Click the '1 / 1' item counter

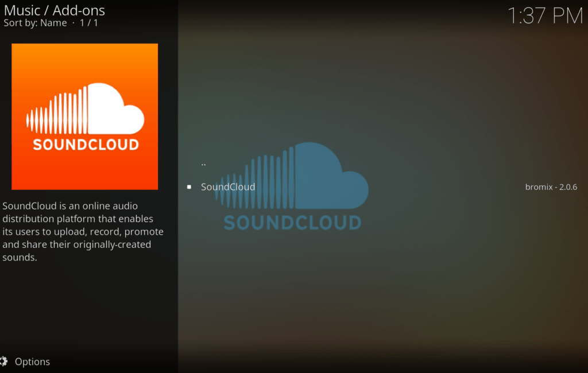coord(88,23)
